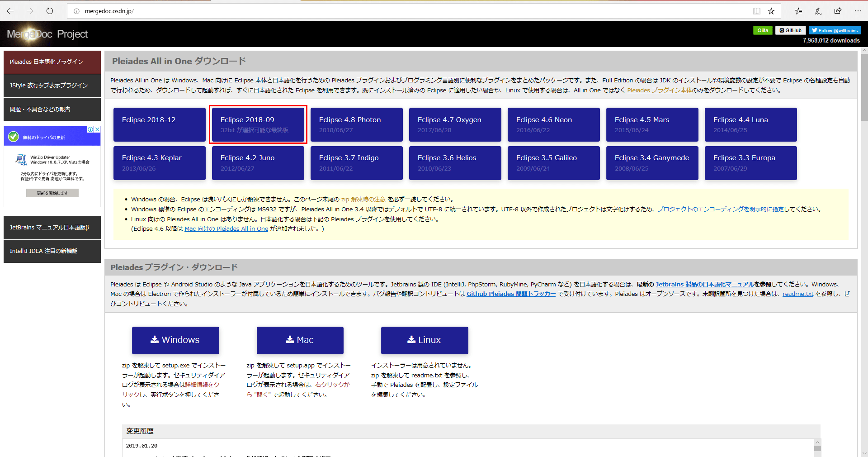Open 問題・不具合などの報告 menu item
Image resolution: width=868 pixels, height=457 pixels.
(52, 109)
